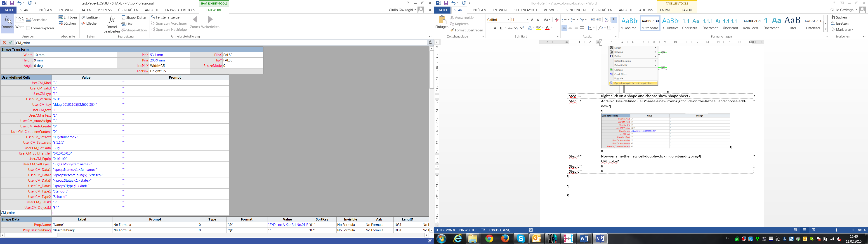
Task: Increase font size in Word
Action: point(532,20)
